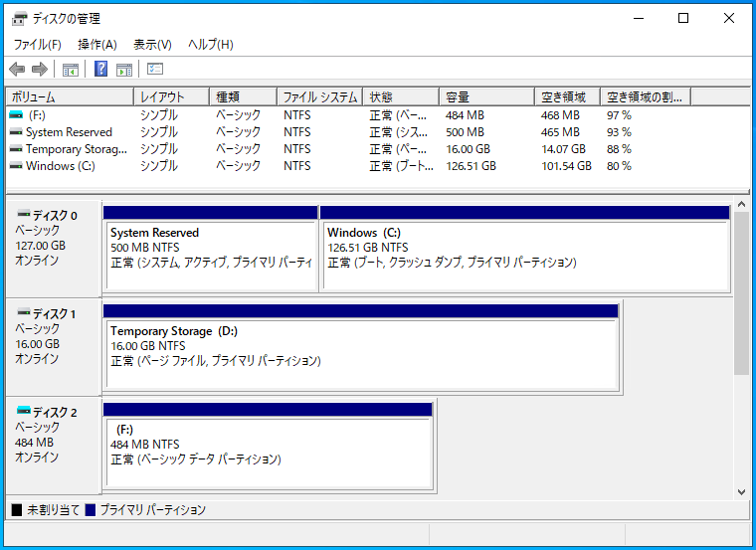Click the 101.54 GB free space cell

pyautogui.click(x=567, y=166)
